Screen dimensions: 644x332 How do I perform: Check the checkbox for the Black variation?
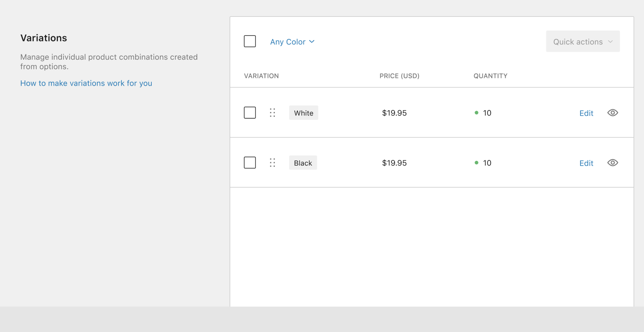250,163
